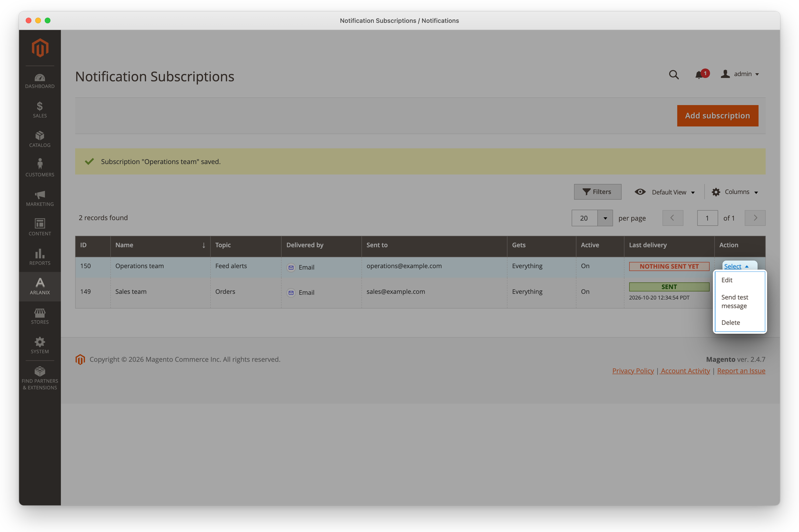
Task: Open the Reports sidebar menu
Action: (40, 257)
